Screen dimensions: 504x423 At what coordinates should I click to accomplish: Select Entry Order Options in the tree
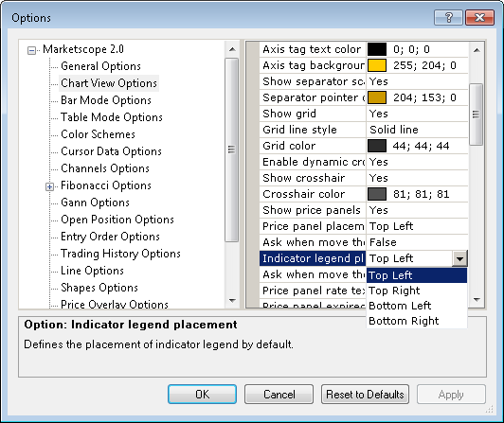point(110,237)
